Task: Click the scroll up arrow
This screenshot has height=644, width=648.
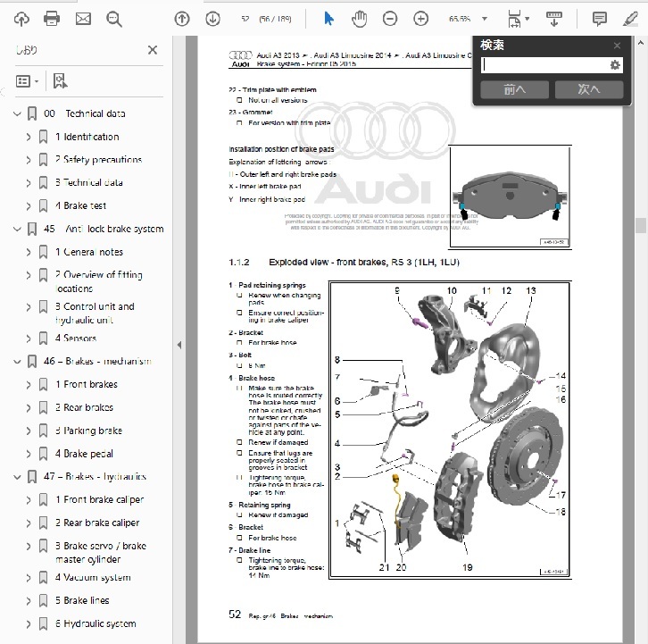Action: [x=641, y=43]
